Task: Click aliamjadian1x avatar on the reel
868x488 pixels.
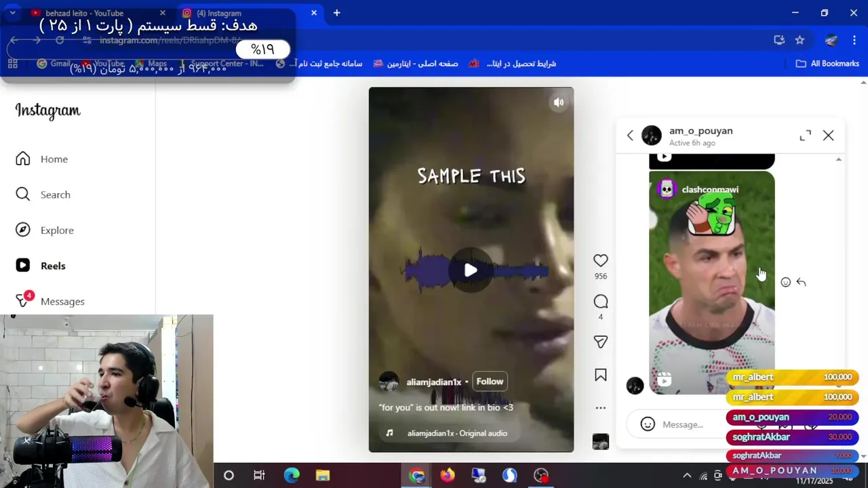Action: (389, 382)
